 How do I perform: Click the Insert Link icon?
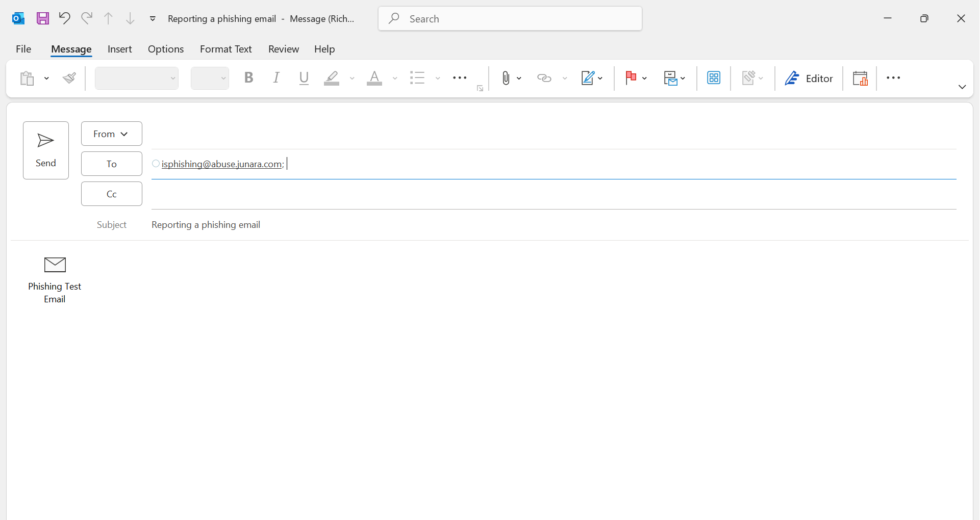(544, 78)
